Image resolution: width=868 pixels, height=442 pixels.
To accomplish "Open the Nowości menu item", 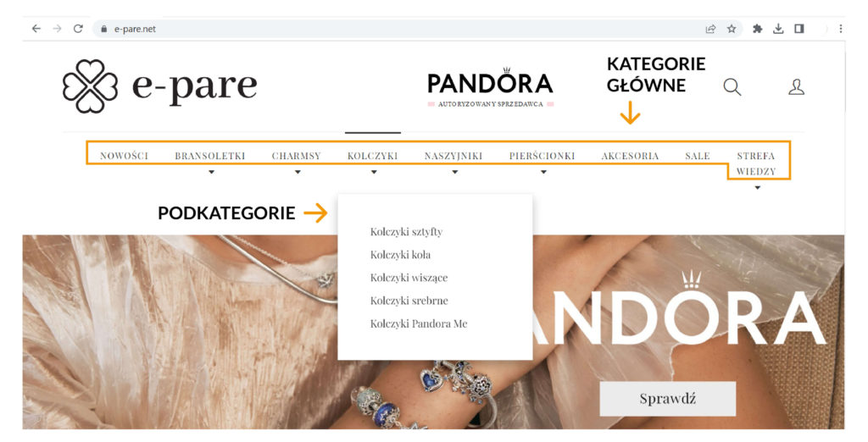I will [124, 156].
